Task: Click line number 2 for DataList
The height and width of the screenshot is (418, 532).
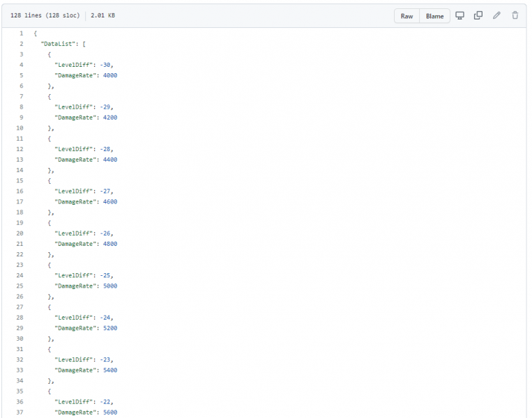Action: pos(22,44)
